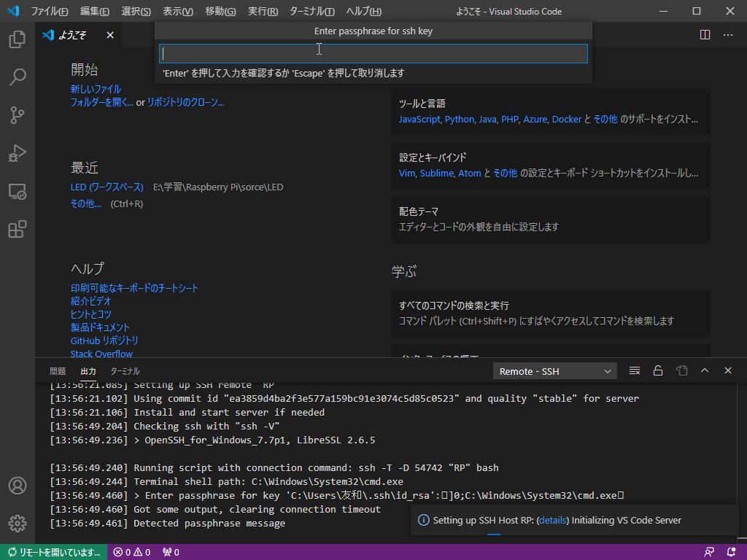747x560 pixels.
Task: Open the 配色テーマ card
Action: click(551, 219)
